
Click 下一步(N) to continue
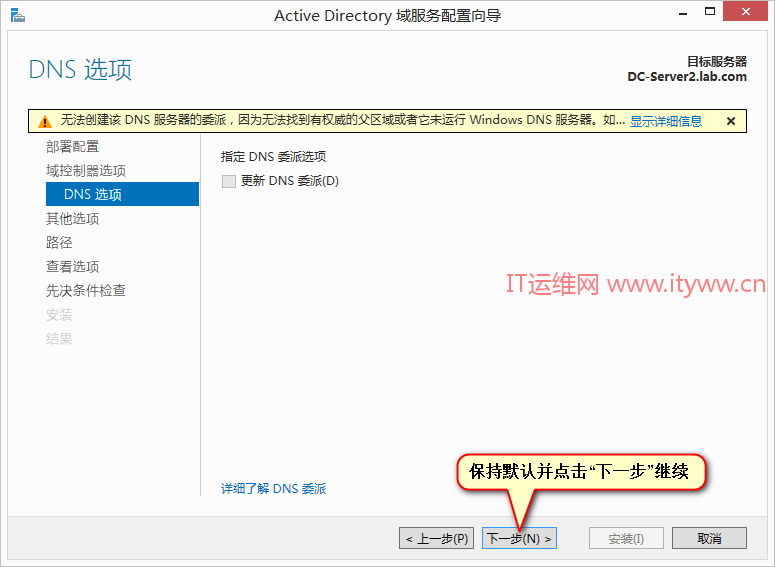519,538
